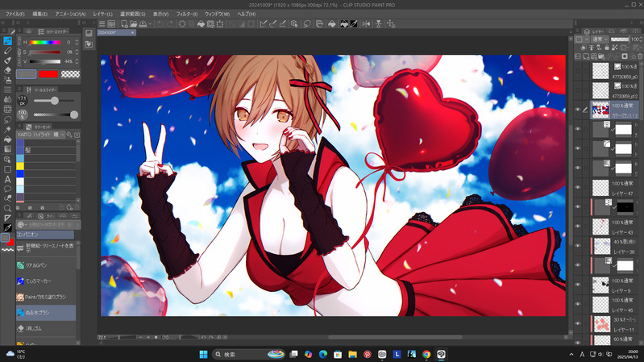Select the Figure rectangle tool
Screen dimensions: 644x362
coord(7,169)
